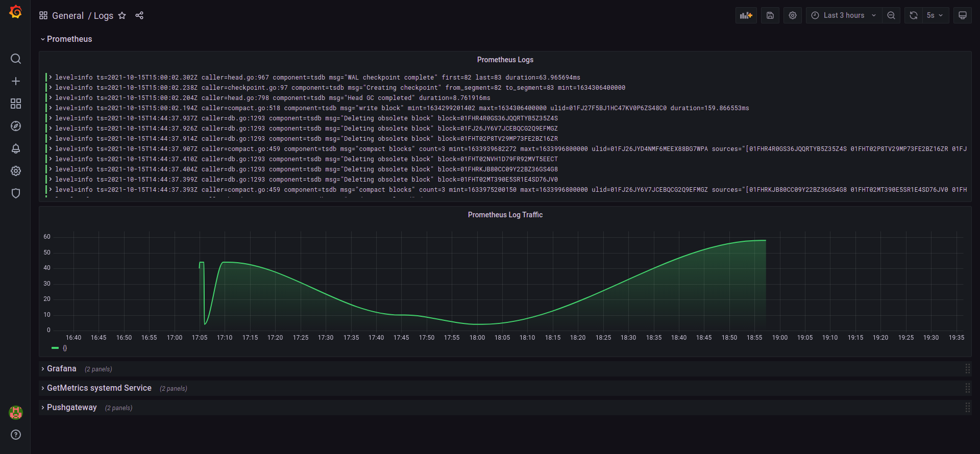Expand the write block log line
The width and height of the screenshot is (980, 454).
[x=51, y=108]
